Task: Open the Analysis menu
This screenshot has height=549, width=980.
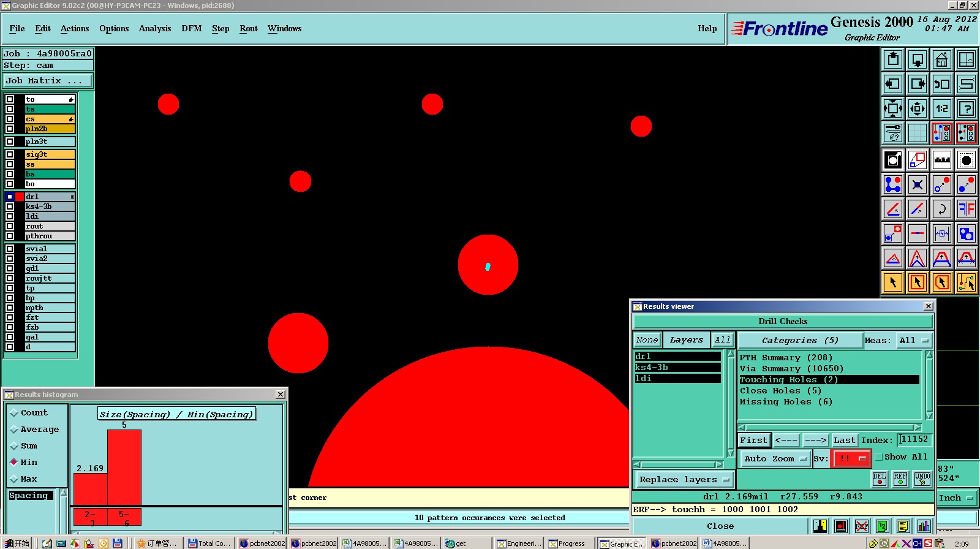Action: pyautogui.click(x=155, y=29)
